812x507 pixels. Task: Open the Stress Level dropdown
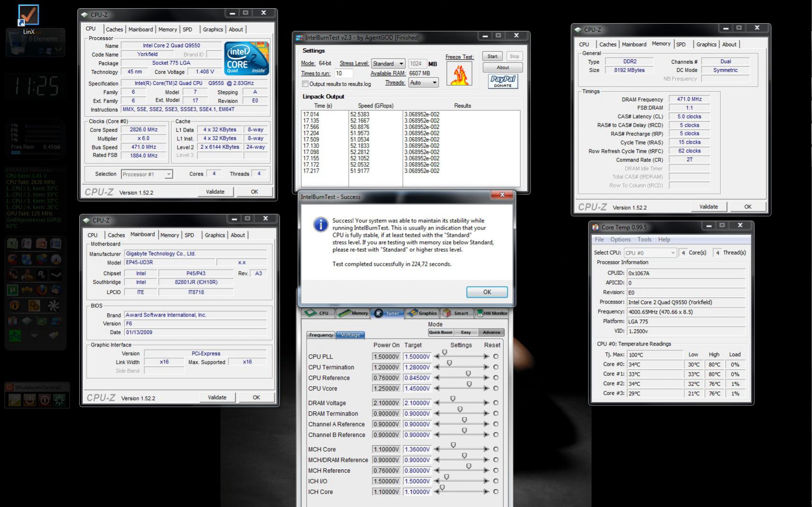tap(388, 63)
